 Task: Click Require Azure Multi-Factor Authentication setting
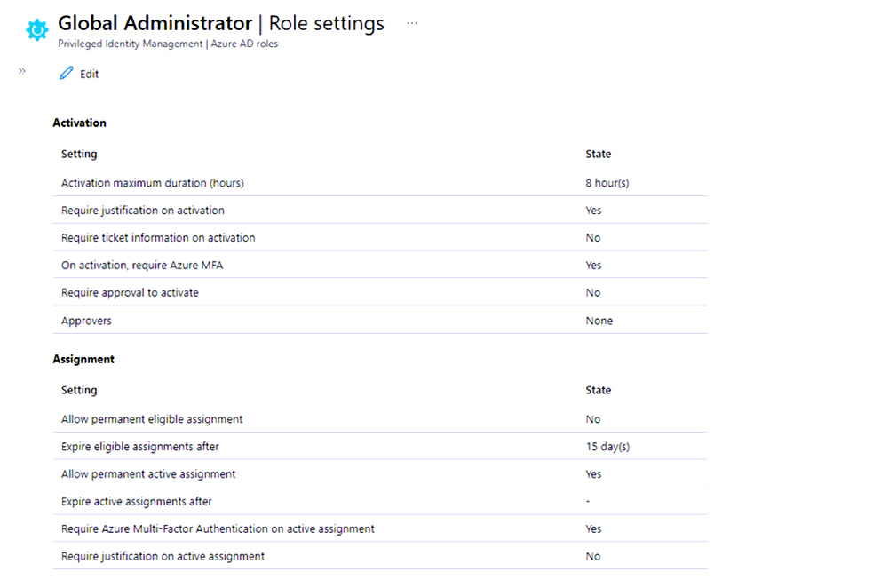tap(218, 528)
